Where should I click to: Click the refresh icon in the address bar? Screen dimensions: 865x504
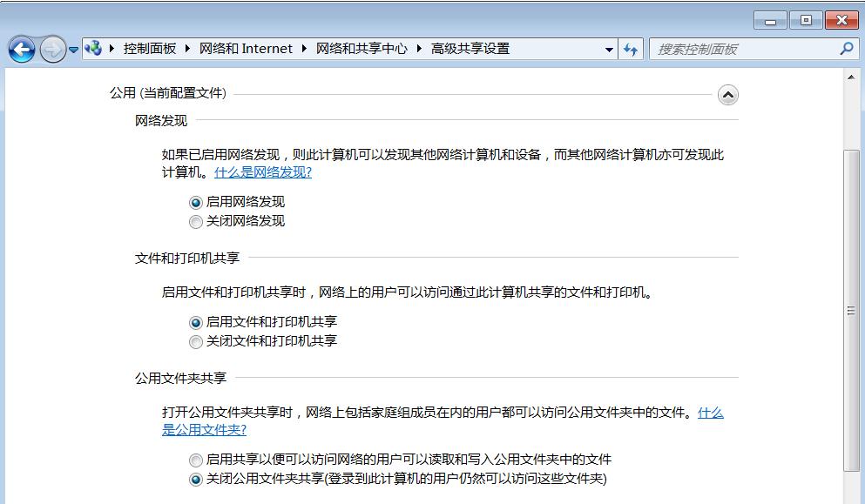click(628, 49)
